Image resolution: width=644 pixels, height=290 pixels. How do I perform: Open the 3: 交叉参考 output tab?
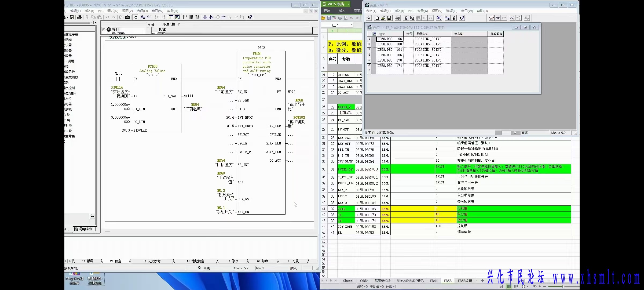tap(152, 261)
